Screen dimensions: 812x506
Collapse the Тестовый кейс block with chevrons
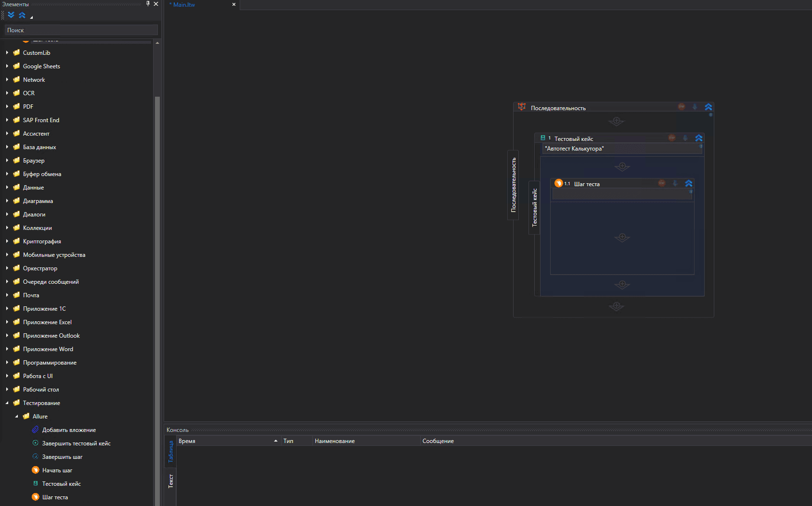(x=699, y=138)
